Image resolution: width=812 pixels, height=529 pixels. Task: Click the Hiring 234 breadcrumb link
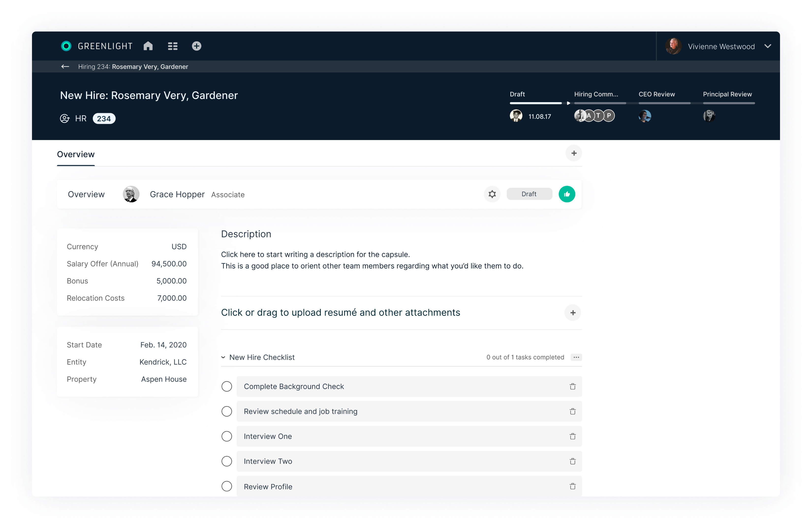pyautogui.click(x=133, y=66)
